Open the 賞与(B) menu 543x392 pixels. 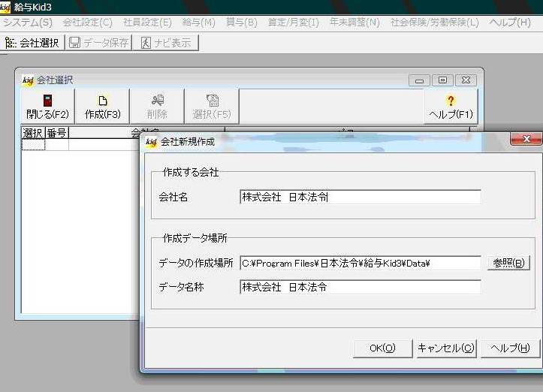click(x=241, y=23)
